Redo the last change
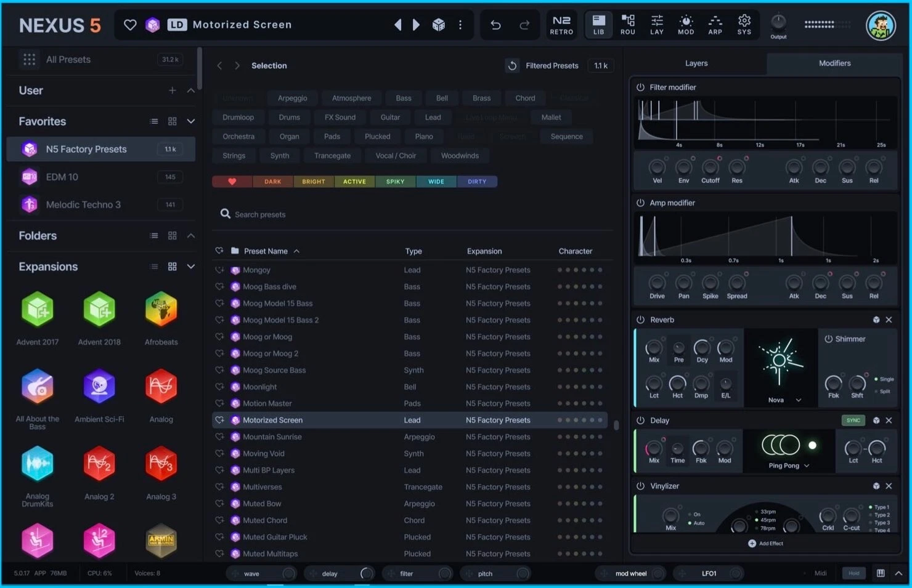The width and height of the screenshot is (912, 588). coord(524,25)
